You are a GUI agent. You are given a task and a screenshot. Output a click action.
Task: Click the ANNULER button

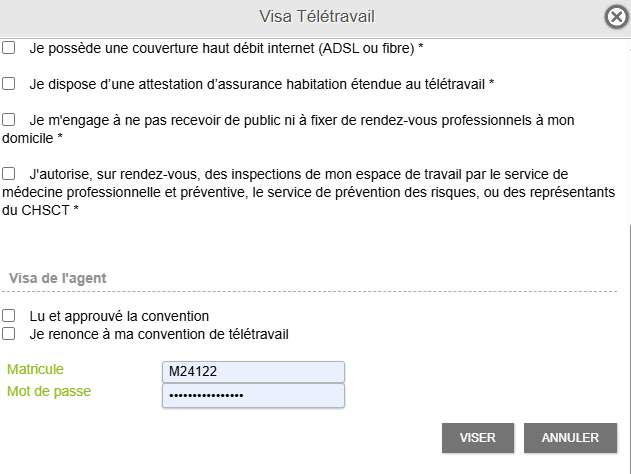pyautogui.click(x=570, y=438)
